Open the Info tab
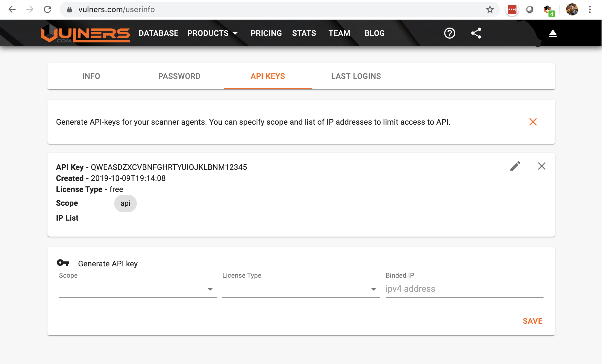This screenshot has height=364, width=602. (91, 76)
